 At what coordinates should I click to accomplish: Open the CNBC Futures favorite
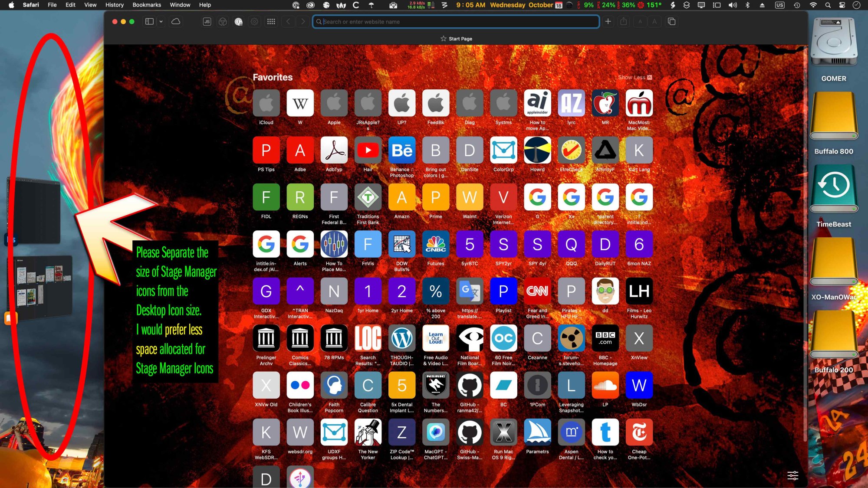click(x=435, y=245)
